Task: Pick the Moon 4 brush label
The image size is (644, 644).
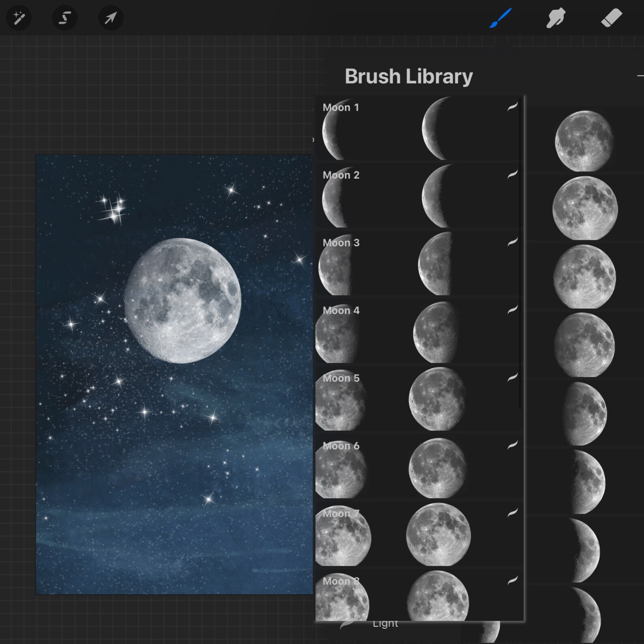Action: (341, 311)
